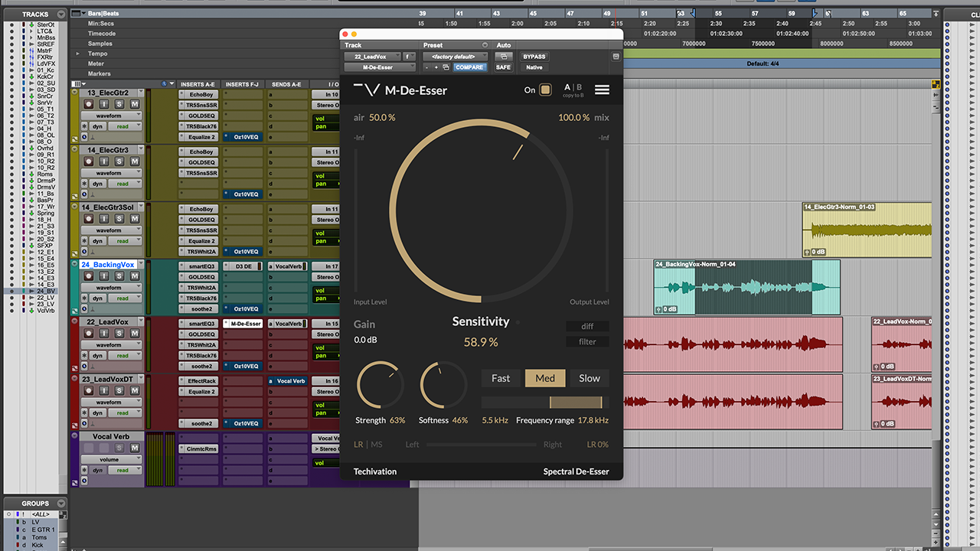Open the M-De-Esser hamburger menu

pos(603,90)
